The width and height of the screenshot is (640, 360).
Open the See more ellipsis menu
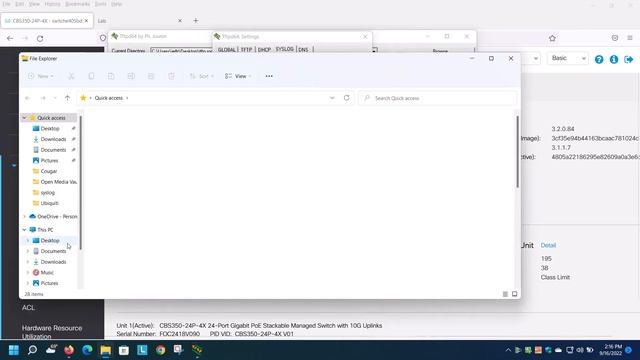click(269, 76)
